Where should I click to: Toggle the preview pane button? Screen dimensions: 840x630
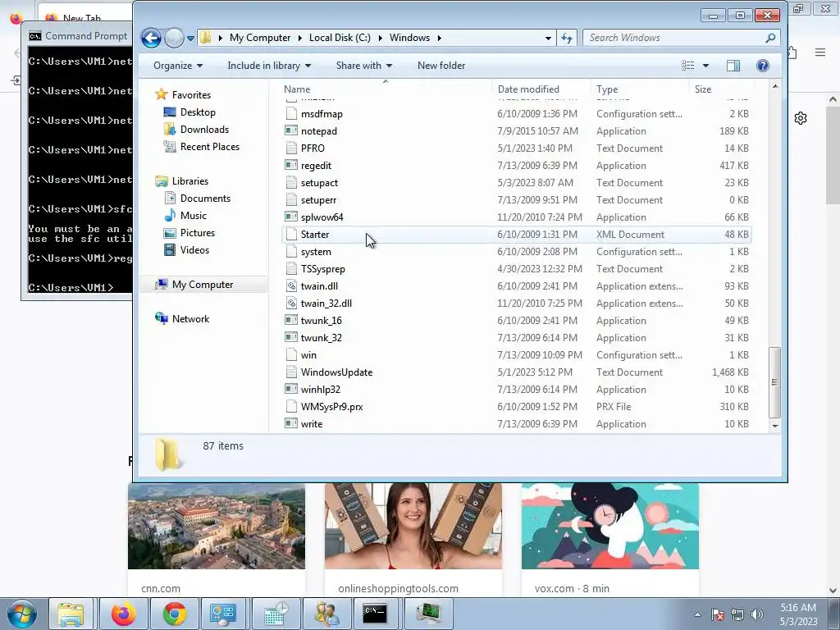click(x=733, y=66)
